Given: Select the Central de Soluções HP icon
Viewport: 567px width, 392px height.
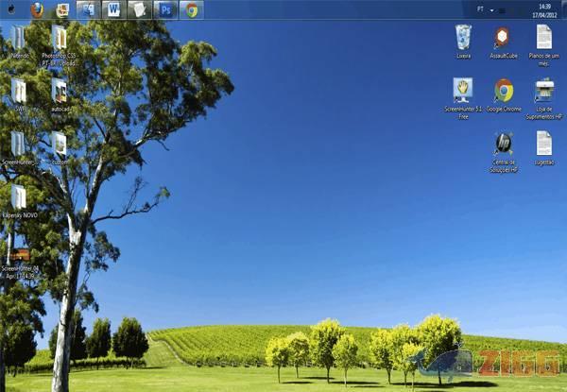Looking at the screenshot, I should pyautogui.click(x=504, y=144).
